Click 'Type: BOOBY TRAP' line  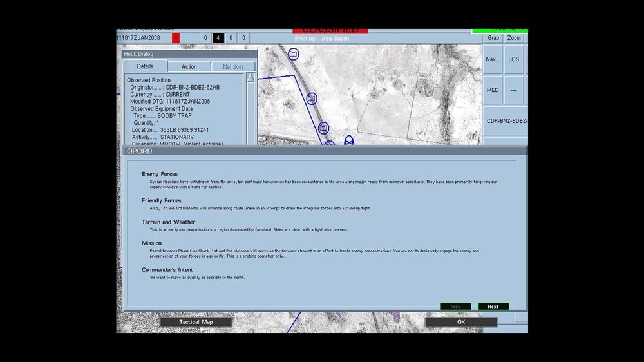pos(162,116)
